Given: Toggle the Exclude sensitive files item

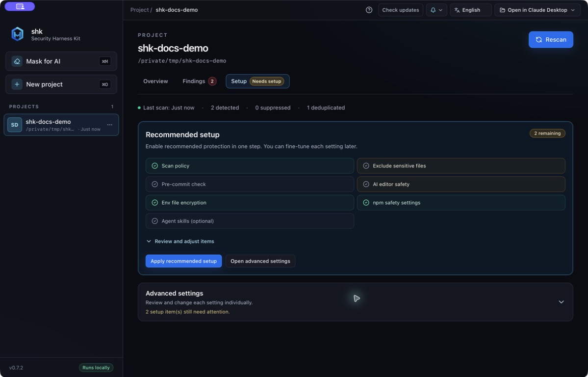Looking at the screenshot, I should coord(461,165).
